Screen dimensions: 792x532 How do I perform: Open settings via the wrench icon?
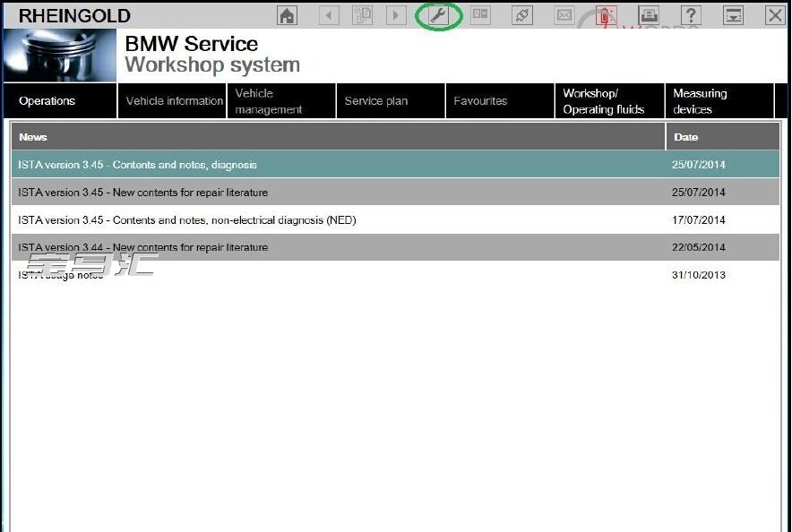(x=438, y=15)
